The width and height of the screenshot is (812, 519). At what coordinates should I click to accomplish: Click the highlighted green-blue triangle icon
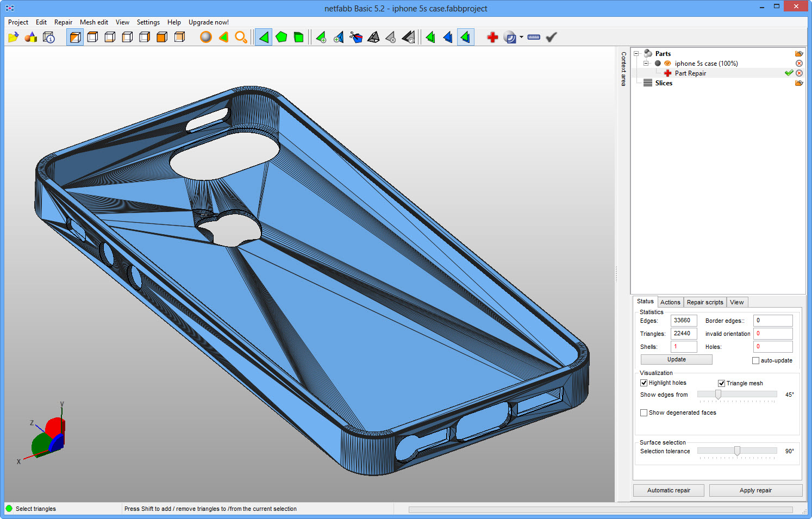[x=465, y=37]
